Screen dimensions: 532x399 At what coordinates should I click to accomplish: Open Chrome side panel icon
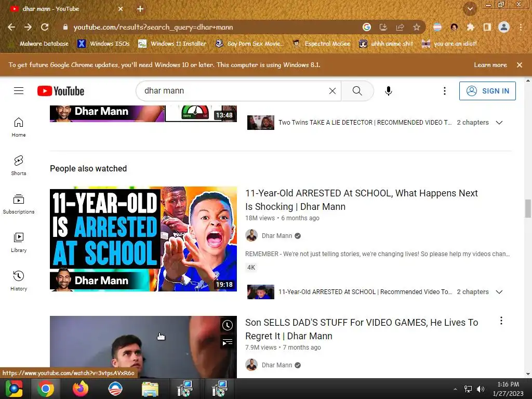tap(487, 27)
